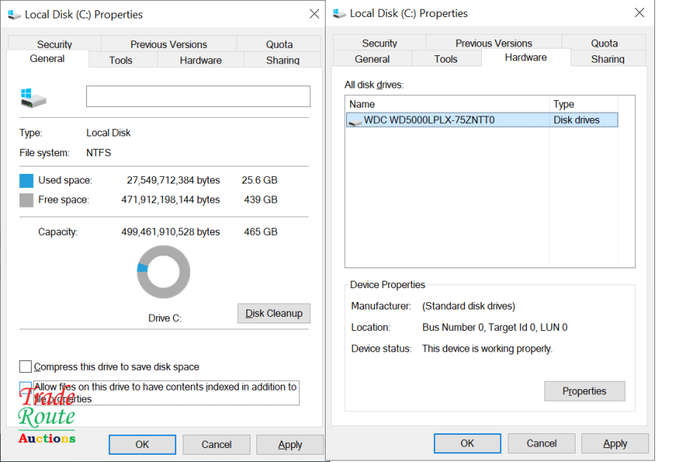Click title bar drive icon of left Properties window
This screenshot has height=462, width=700.
(x=14, y=15)
